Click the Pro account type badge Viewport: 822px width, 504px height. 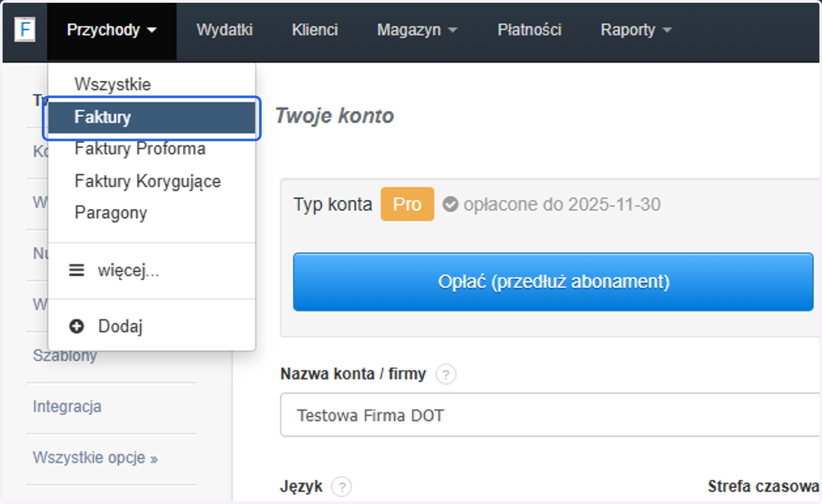point(408,204)
